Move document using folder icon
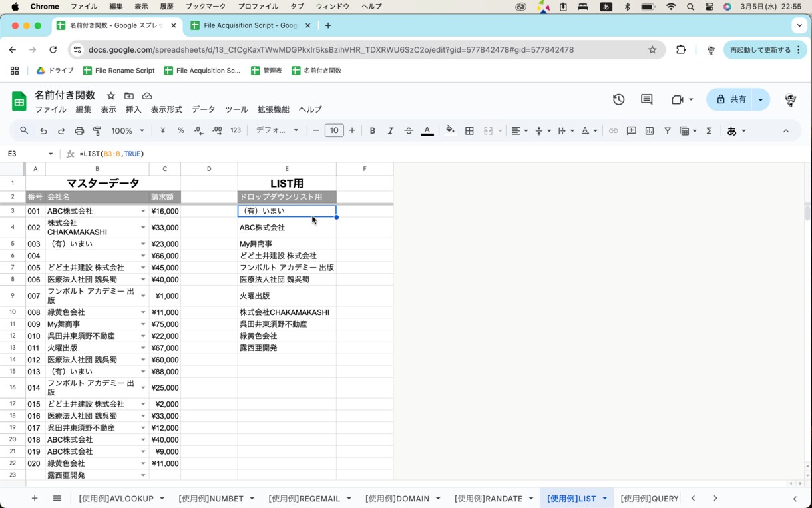Image resolution: width=812 pixels, height=508 pixels. 129,96
